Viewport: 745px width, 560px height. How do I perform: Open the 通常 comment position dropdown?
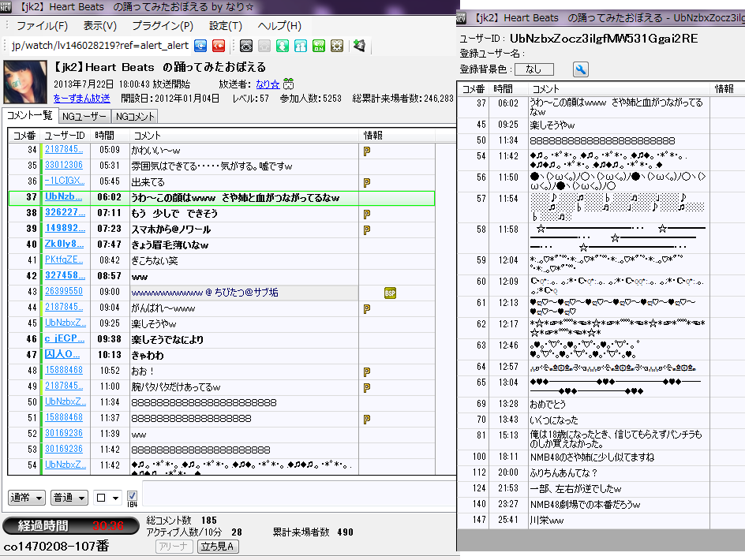[26, 498]
